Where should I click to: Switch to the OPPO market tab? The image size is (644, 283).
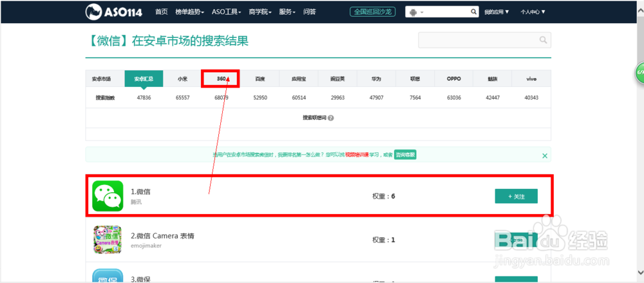[x=454, y=79]
